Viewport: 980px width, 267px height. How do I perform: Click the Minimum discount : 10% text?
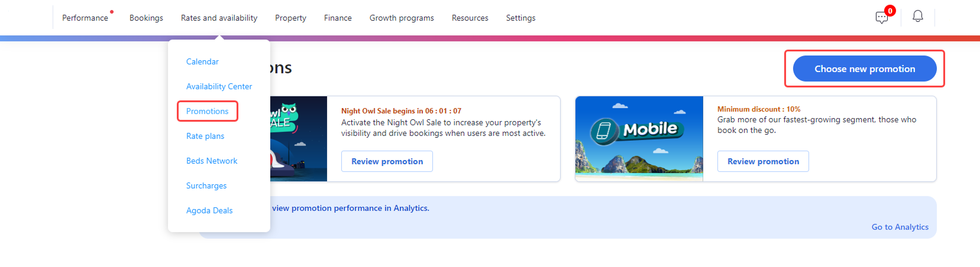759,109
